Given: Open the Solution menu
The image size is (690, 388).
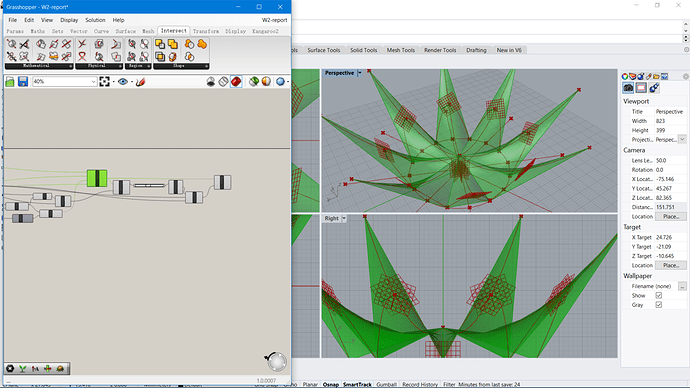Looking at the screenshot, I should pos(95,20).
